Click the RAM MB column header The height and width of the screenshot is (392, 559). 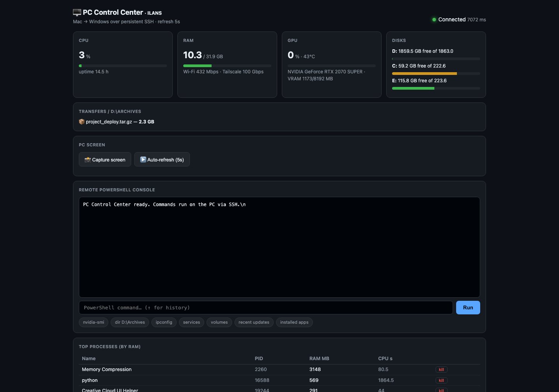coord(319,358)
